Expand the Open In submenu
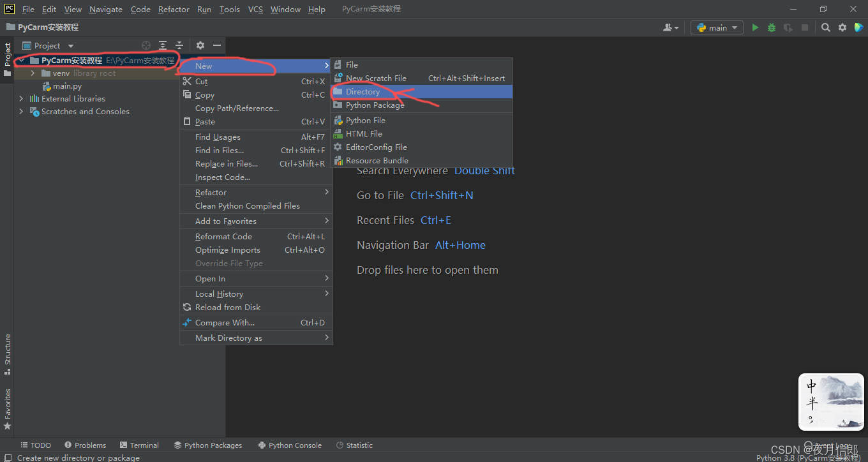The width and height of the screenshot is (868, 462). click(x=255, y=279)
